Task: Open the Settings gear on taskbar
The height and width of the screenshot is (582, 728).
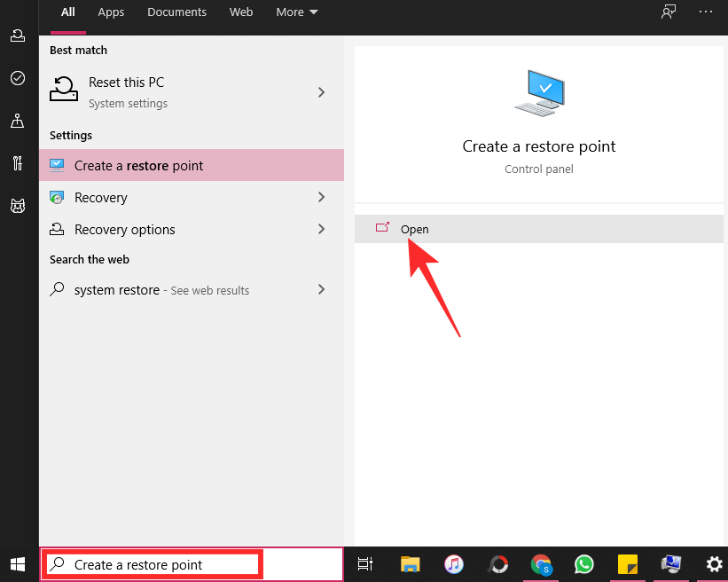Action: point(714,564)
